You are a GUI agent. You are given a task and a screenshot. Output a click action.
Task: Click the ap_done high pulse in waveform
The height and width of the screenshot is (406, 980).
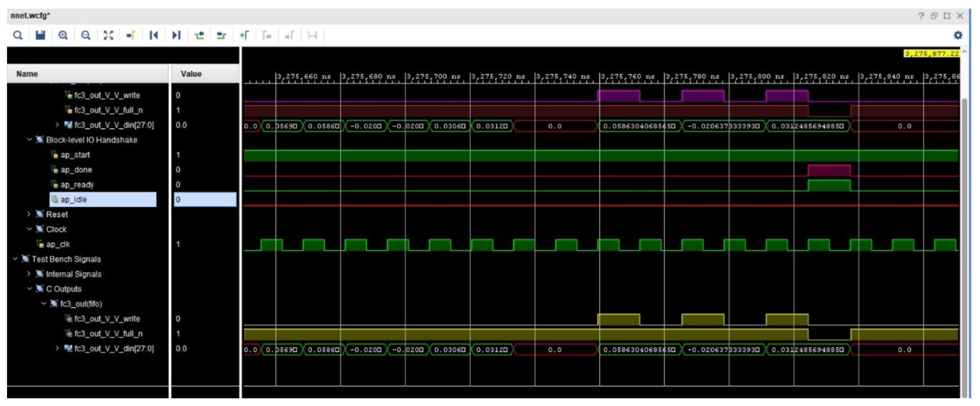click(x=829, y=170)
